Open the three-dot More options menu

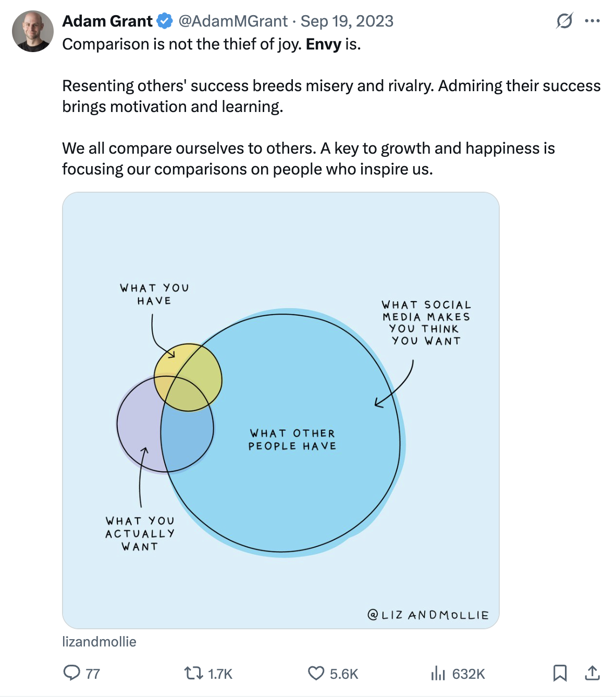click(x=593, y=21)
